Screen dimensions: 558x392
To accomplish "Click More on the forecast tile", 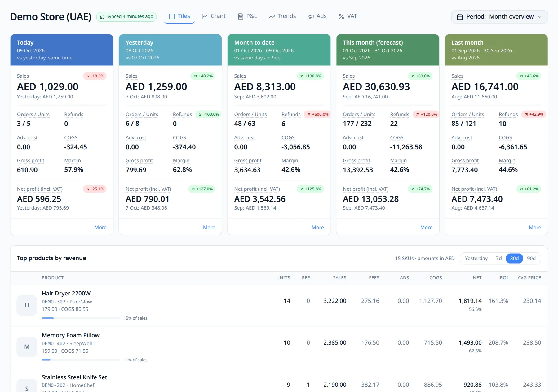I will click(426, 227).
